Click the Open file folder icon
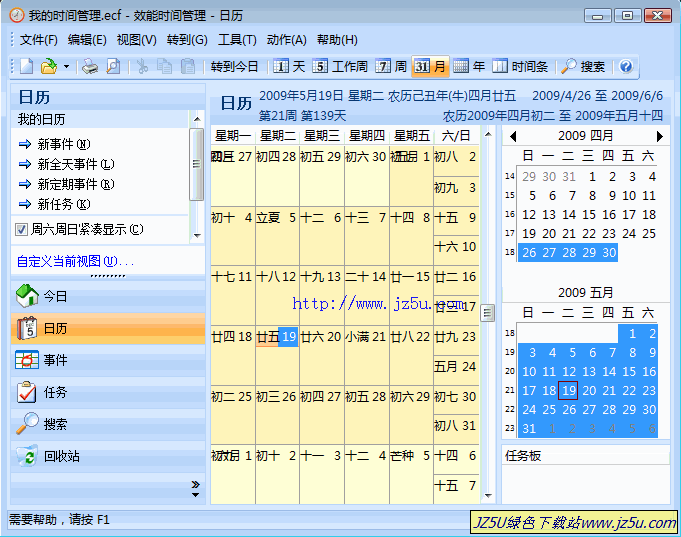This screenshot has height=537, width=681. point(49,66)
